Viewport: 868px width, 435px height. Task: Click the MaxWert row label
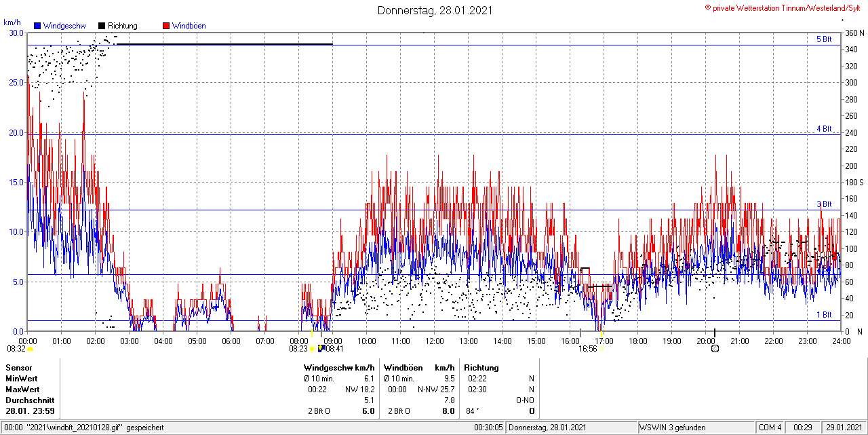point(22,390)
